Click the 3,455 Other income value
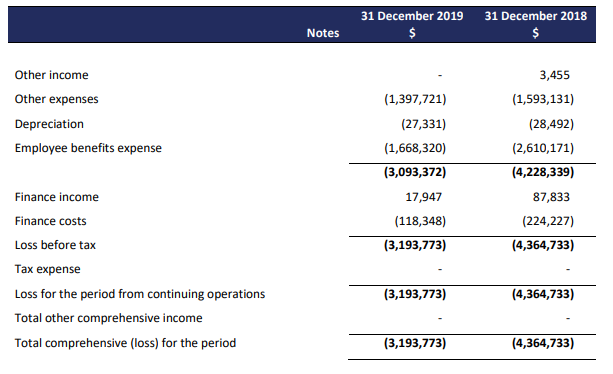Screen dimensions: 613x374 (x=554, y=75)
